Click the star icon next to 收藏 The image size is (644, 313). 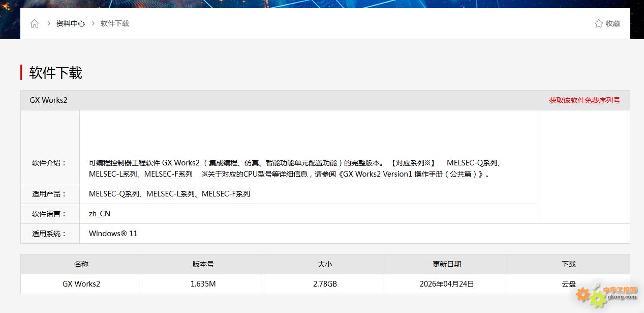point(599,23)
